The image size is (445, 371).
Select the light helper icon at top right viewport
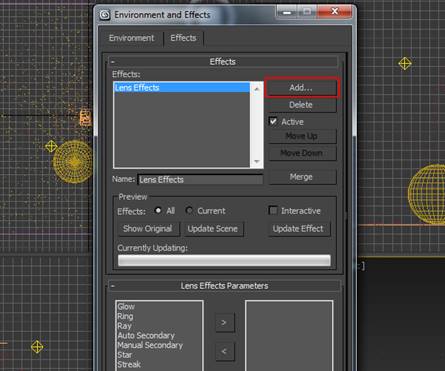coord(405,63)
